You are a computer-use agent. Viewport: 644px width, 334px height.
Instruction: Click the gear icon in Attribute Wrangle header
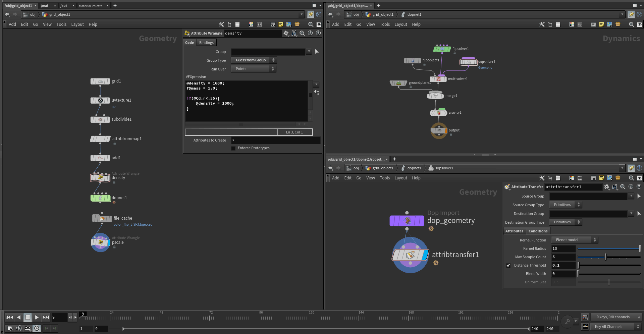click(286, 33)
